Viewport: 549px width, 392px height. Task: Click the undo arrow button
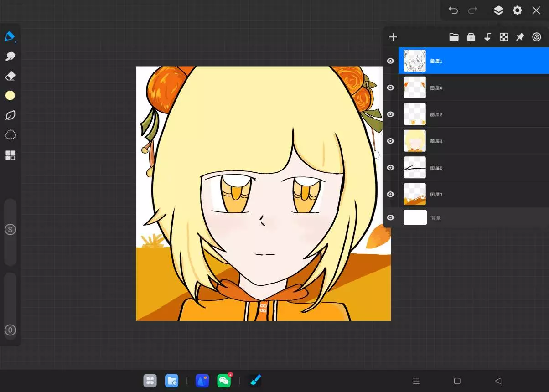coord(453,10)
